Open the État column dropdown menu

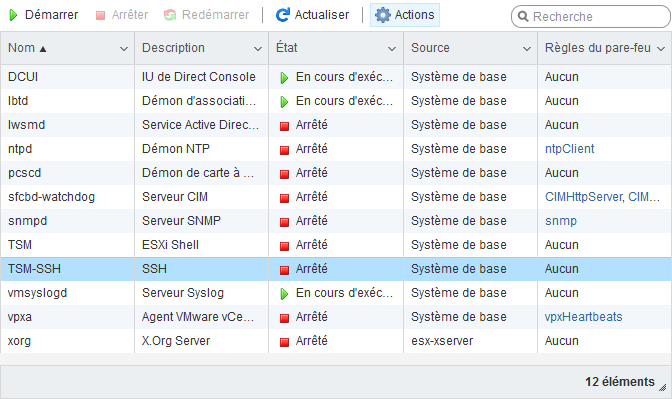point(392,49)
